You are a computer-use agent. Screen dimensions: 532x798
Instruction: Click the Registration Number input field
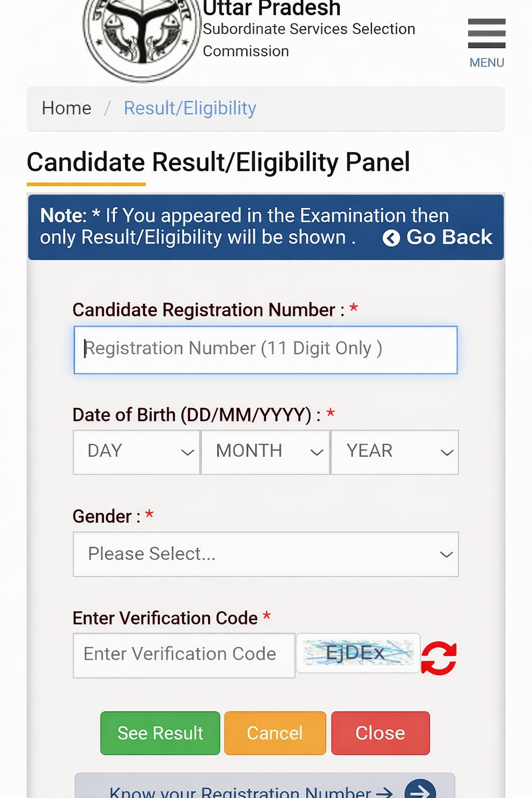265,349
